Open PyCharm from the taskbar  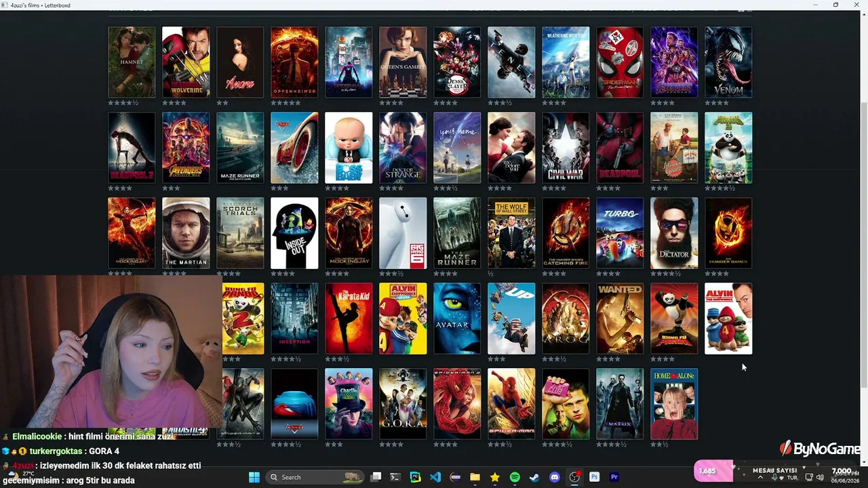415,477
